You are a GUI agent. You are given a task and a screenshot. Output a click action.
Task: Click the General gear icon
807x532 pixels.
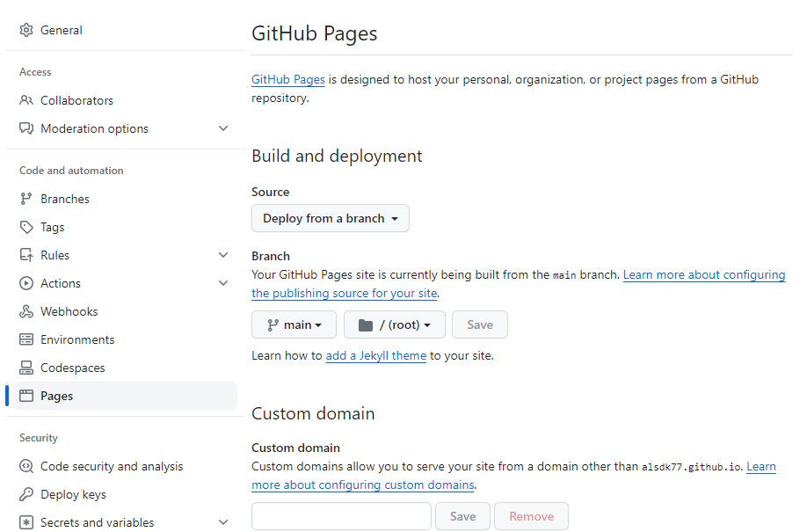pyautogui.click(x=26, y=31)
